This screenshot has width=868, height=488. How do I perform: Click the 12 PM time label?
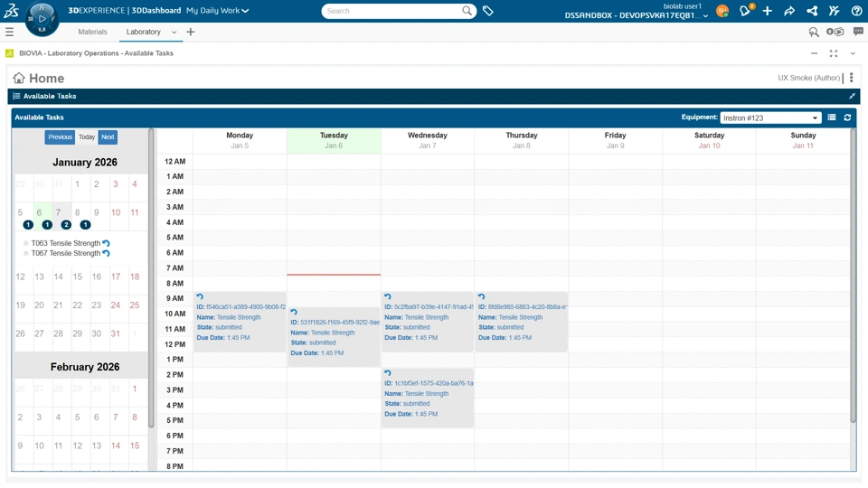pos(175,344)
